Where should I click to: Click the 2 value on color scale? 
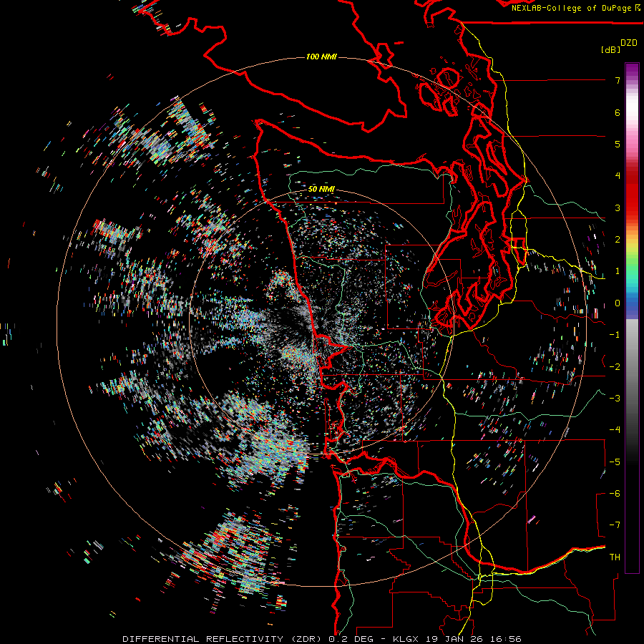(x=618, y=240)
